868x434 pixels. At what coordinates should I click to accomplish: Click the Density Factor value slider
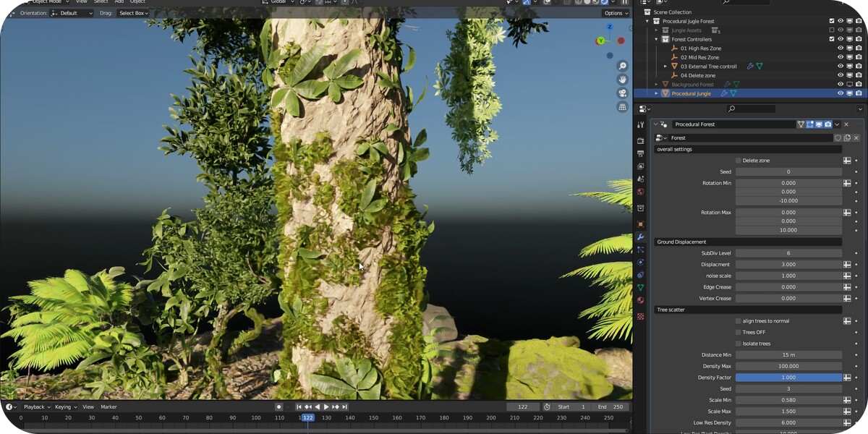coord(788,378)
